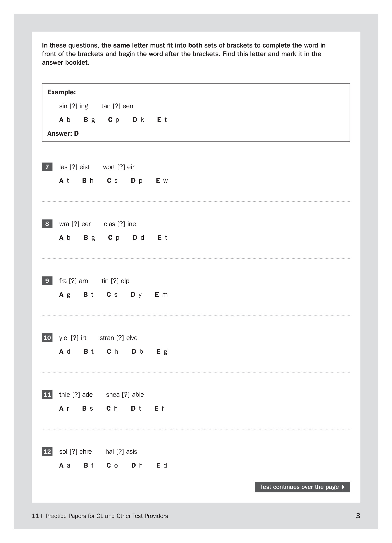This screenshot has height=543, width=392.
Task: Mark option A 'd' for question 10
Action: pos(65,351)
